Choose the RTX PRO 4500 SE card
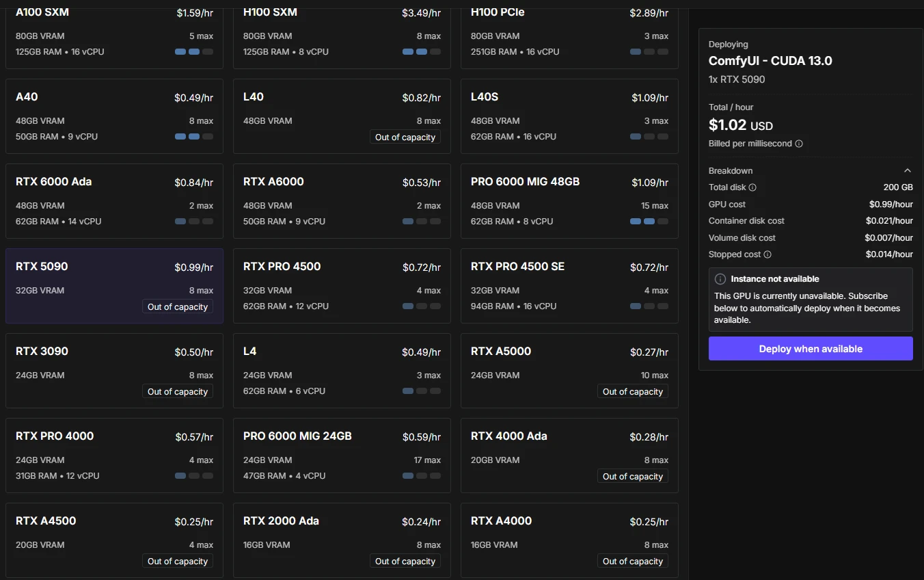Screen dimensions: 924x580 (x=569, y=286)
